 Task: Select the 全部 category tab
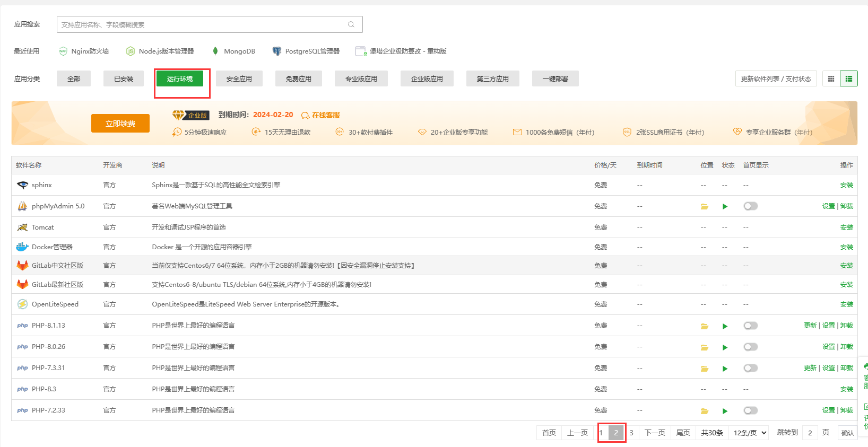click(74, 78)
